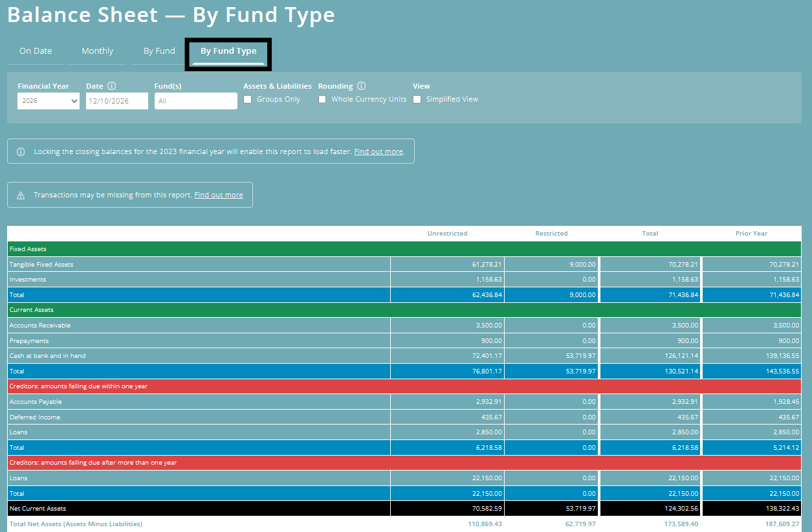
Task: Click Accounts Payable prior year value 1,928.45
Action: pos(786,402)
